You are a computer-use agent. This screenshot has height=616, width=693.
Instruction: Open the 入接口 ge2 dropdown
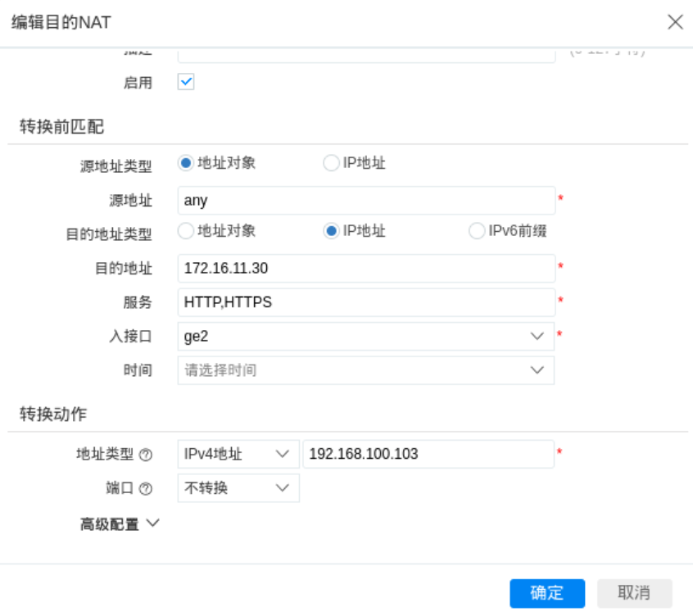click(x=365, y=336)
